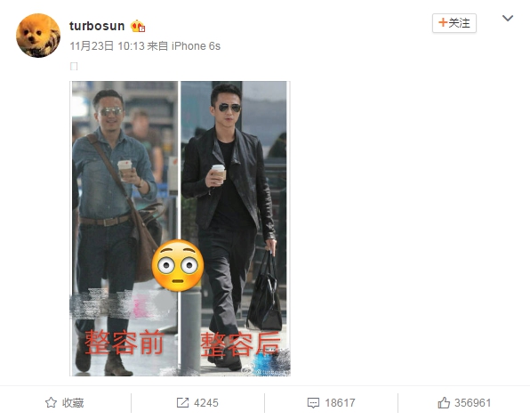
Task: Toggle 收藏 to save the post
Action: tap(73, 403)
